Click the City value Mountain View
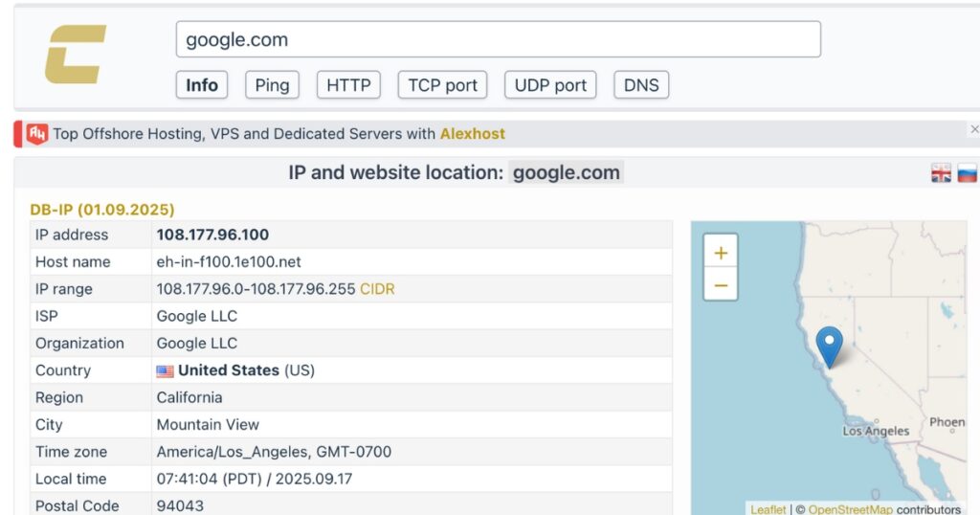This screenshot has width=980, height=515. click(208, 424)
